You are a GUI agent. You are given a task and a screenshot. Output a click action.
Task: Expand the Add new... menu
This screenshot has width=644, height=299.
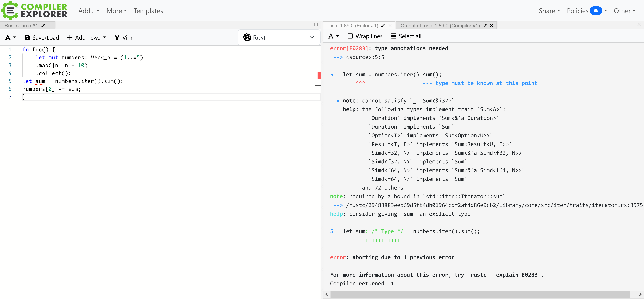[87, 38]
